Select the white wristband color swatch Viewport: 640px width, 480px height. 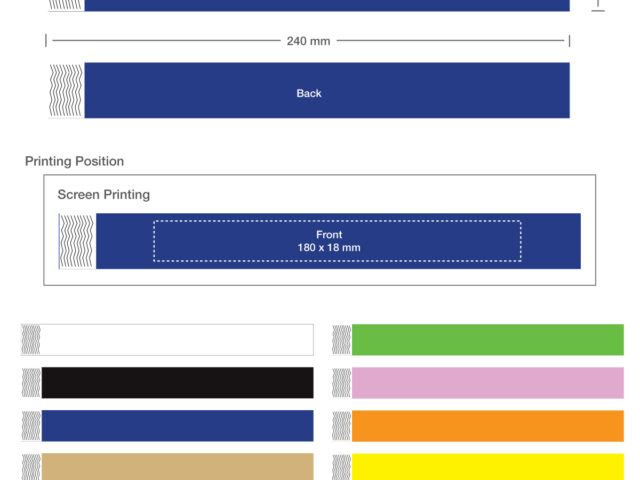point(177,340)
